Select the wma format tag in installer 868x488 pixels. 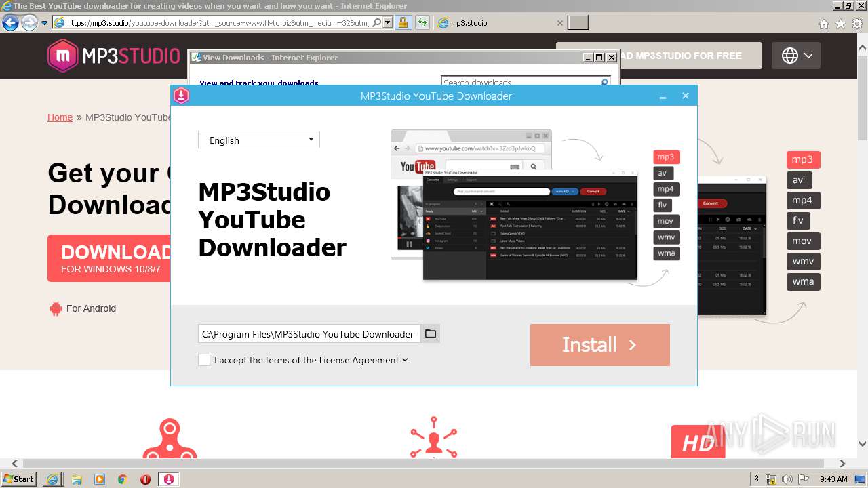[666, 253]
